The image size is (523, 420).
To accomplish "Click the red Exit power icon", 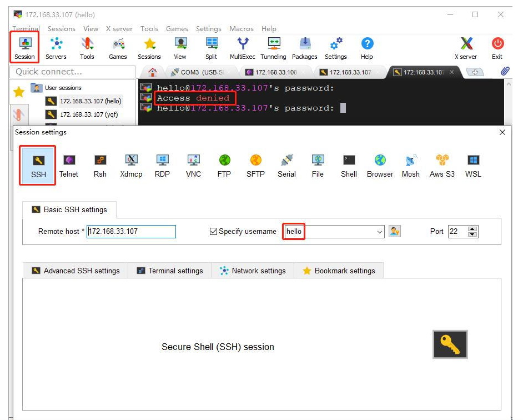I will click(x=497, y=48).
